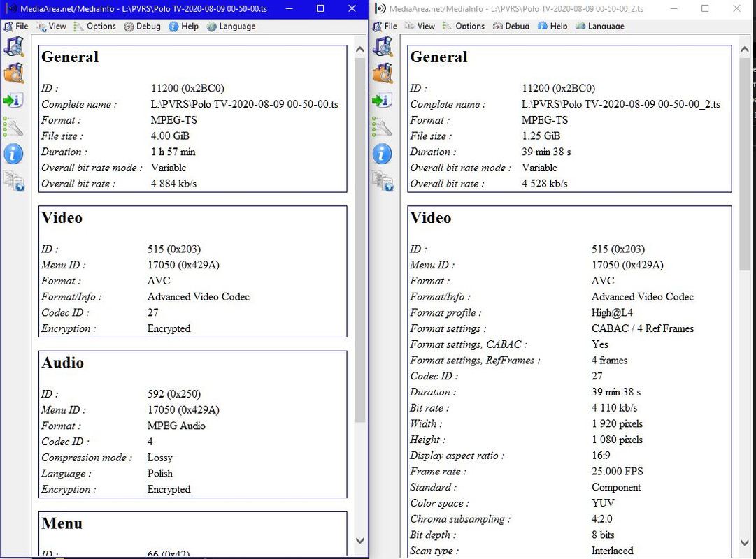The image size is (756, 559).
Task: Minimize the right MediaInfo window
Action: coord(674,8)
